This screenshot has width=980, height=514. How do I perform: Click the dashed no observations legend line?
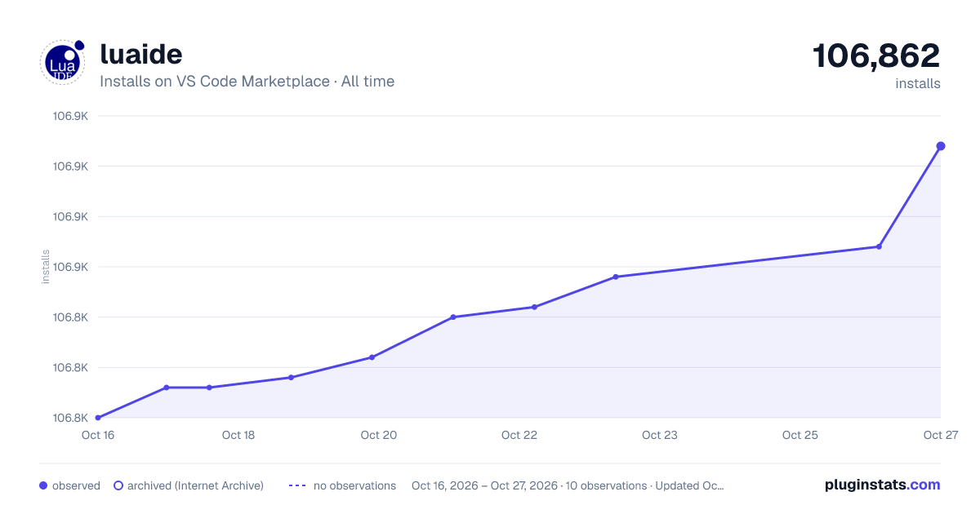tap(297, 485)
